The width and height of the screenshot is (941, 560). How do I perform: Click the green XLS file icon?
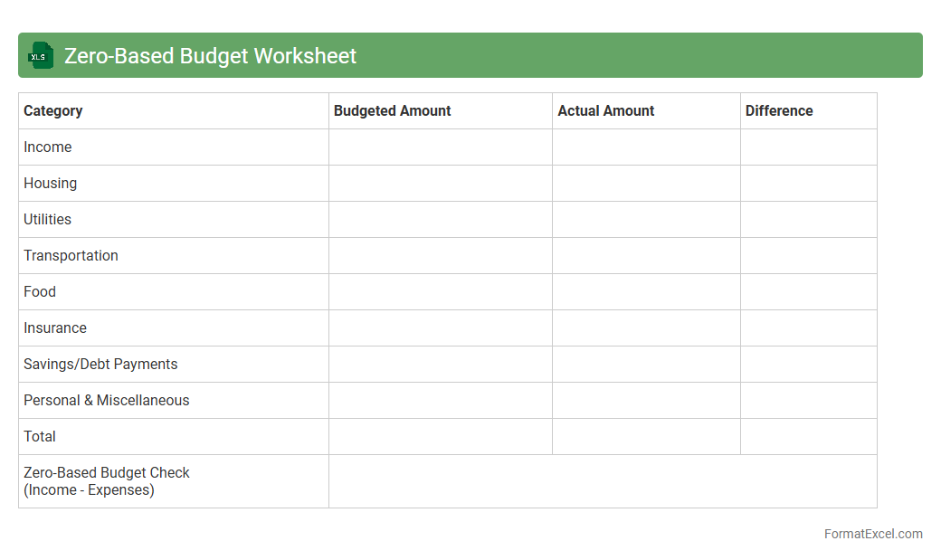[41, 55]
